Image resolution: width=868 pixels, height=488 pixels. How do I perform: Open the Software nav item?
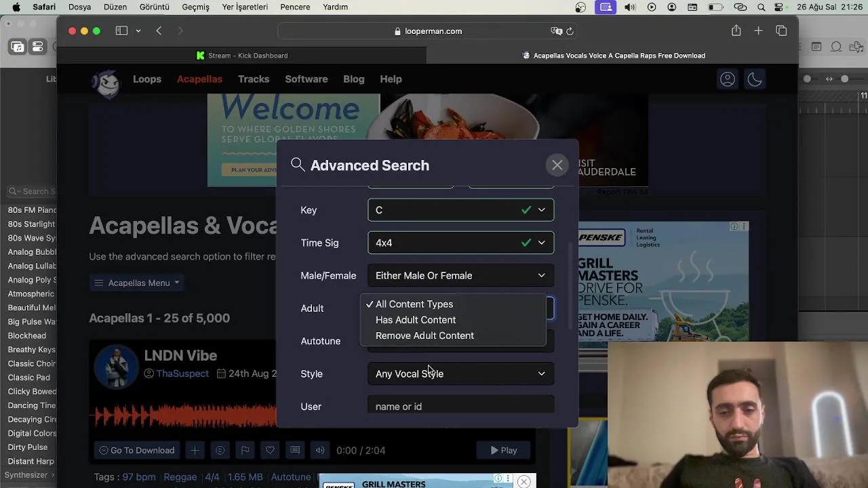tap(306, 79)
